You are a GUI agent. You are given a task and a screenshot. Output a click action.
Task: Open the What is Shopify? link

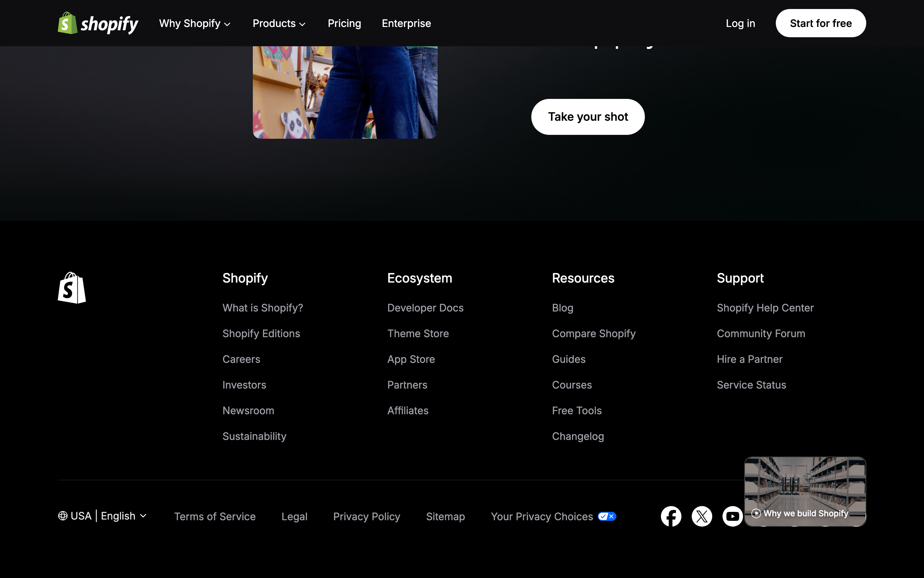(x=263, y=308)
